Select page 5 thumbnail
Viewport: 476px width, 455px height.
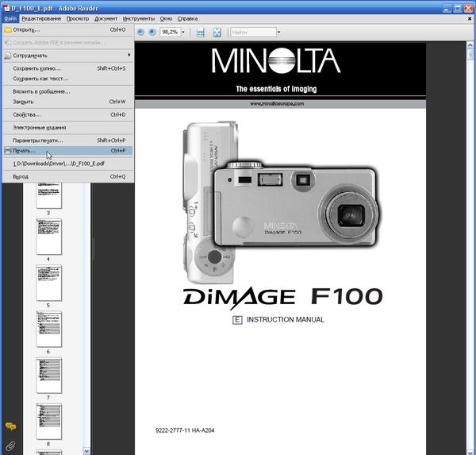48,283
